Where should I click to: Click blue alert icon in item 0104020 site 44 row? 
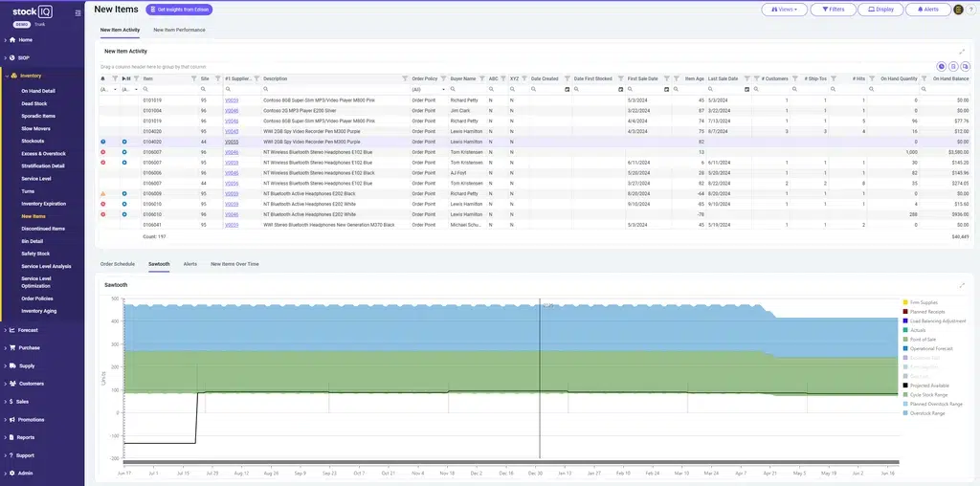click(103, 142)
